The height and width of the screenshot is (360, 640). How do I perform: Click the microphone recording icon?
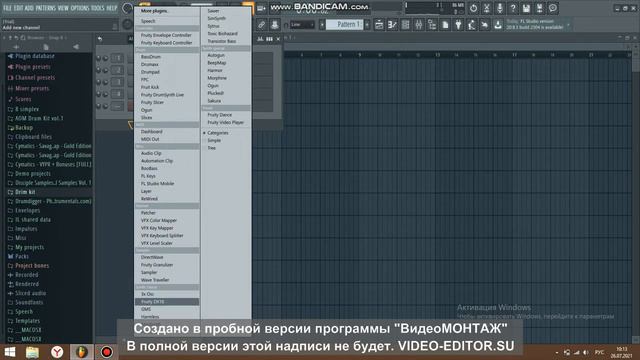click(x=500, y=8)
